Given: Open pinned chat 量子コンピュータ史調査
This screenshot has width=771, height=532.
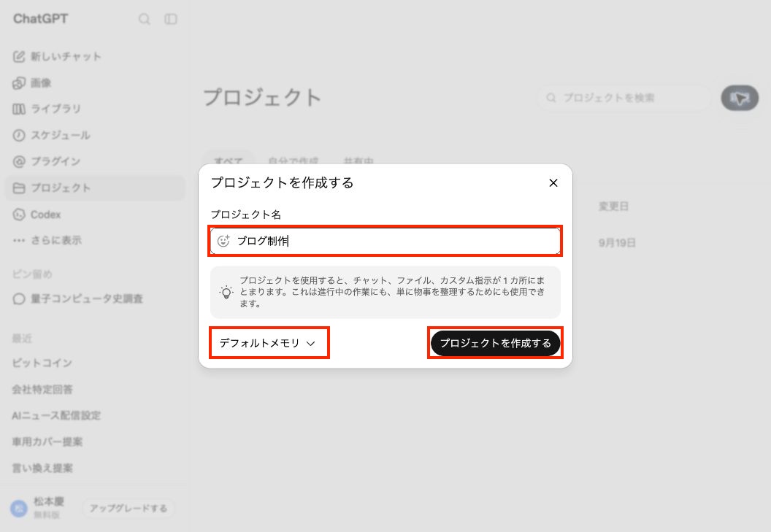Looking at the screenshot, I should click(x=93, y=298).
